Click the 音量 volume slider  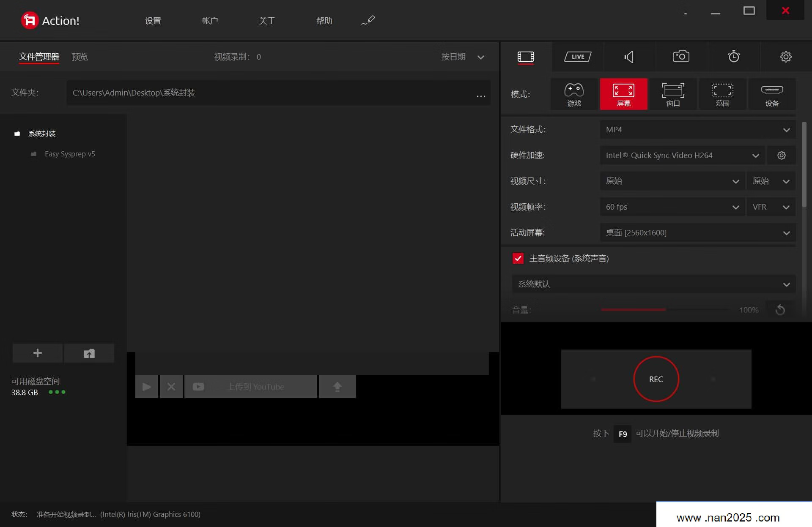[x=665, y=310]
